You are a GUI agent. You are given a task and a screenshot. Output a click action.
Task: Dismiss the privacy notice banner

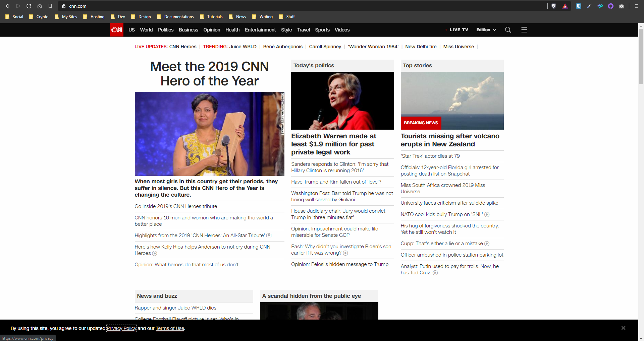tap(623, 328)
